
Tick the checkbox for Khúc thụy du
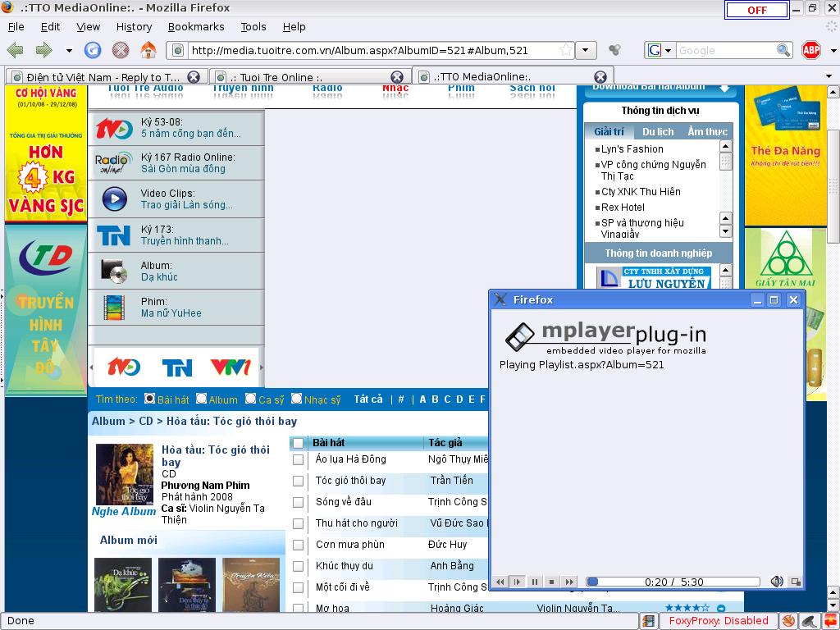pos(299,566)
